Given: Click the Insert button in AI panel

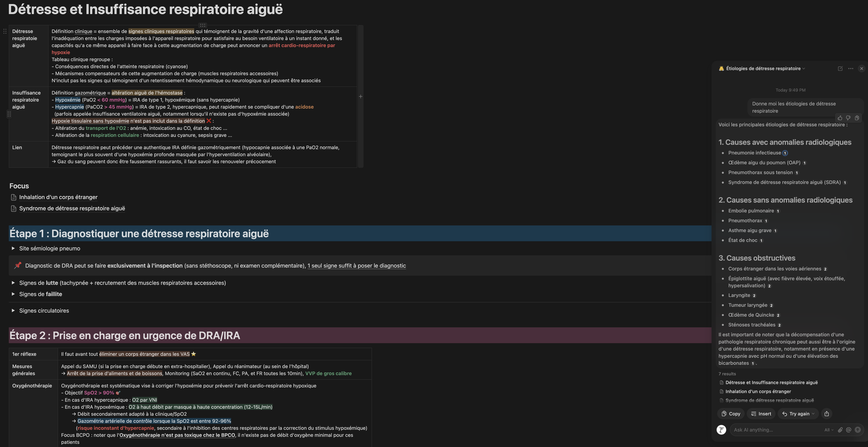Looking at the screenshot, I should click(x=761, y=414).
